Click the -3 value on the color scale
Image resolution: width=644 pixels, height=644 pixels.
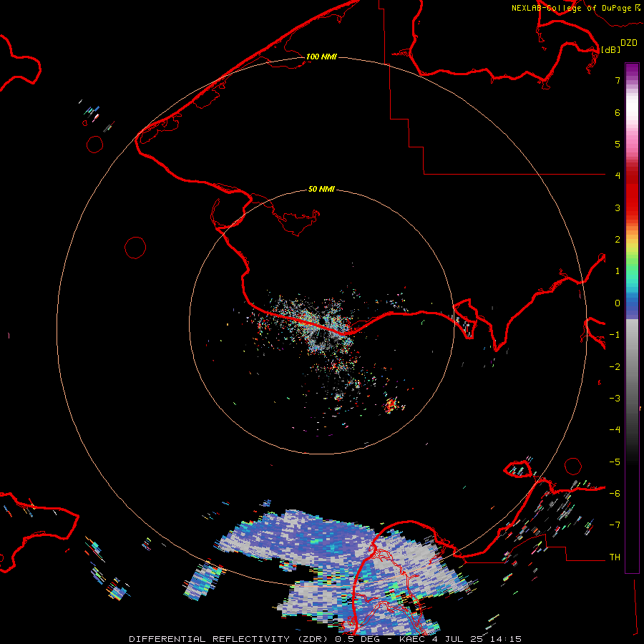coord(615,399)
